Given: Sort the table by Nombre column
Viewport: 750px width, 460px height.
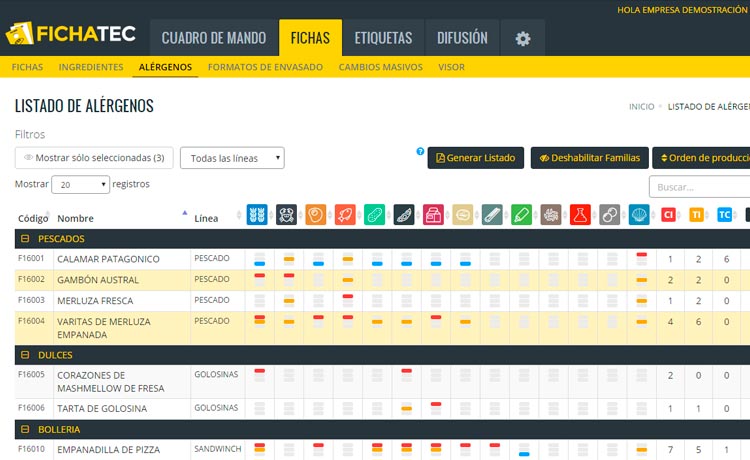Looking at the screenshot, I should pos(76,218).
